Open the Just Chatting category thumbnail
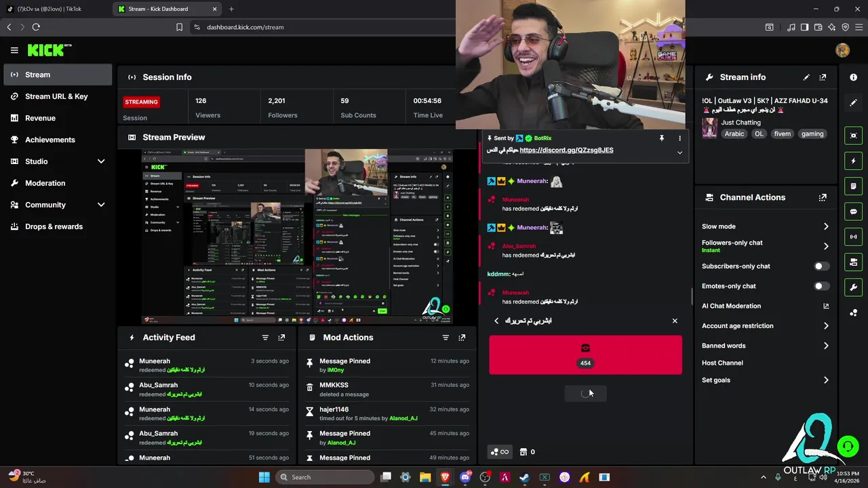 point(709,128)
